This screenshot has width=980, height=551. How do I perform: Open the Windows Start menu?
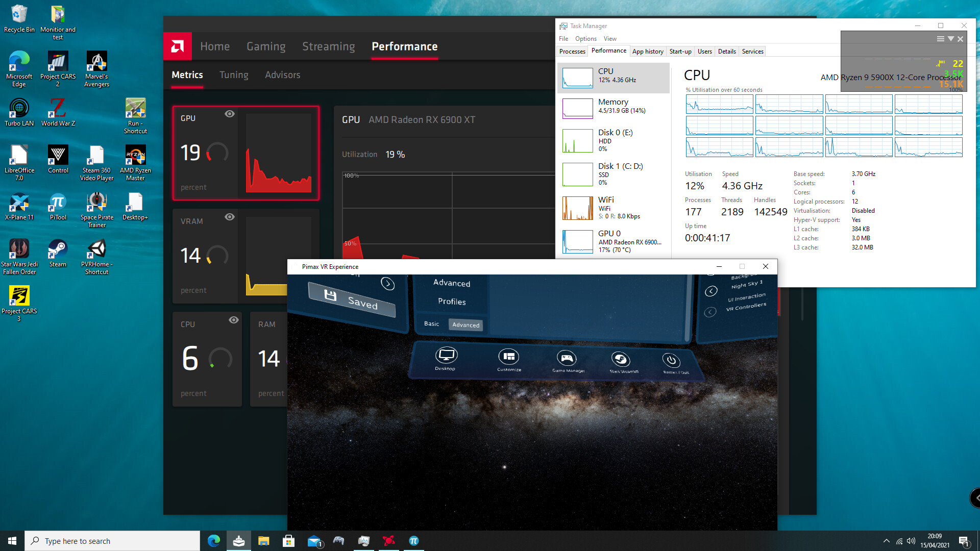[12, 541]
